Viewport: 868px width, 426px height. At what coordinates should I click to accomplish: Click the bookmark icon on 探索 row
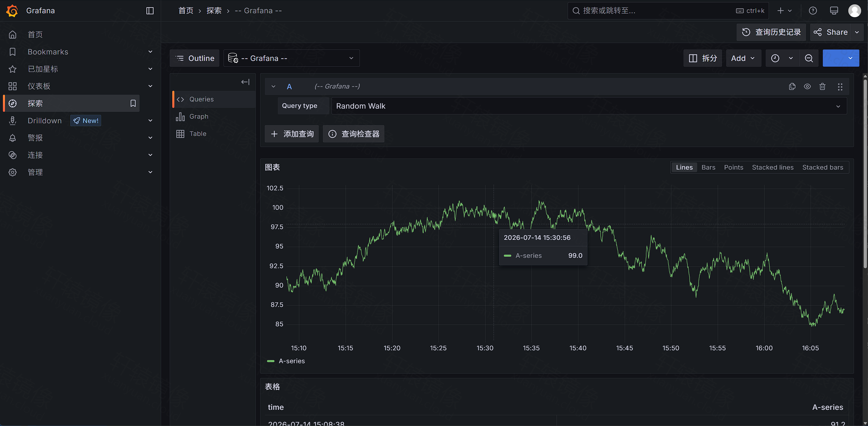133,103
